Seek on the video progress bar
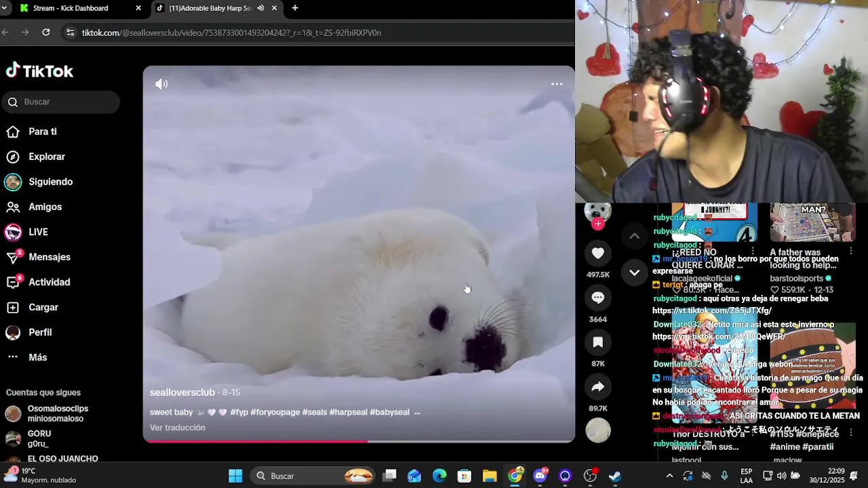The width and height of the screenshot is (868, 488). [359, 441]
